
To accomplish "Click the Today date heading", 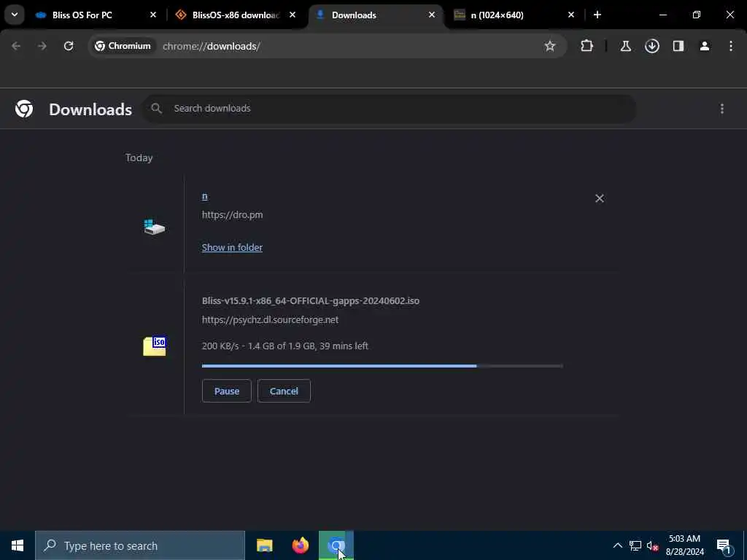I will (x=139, y=157).
